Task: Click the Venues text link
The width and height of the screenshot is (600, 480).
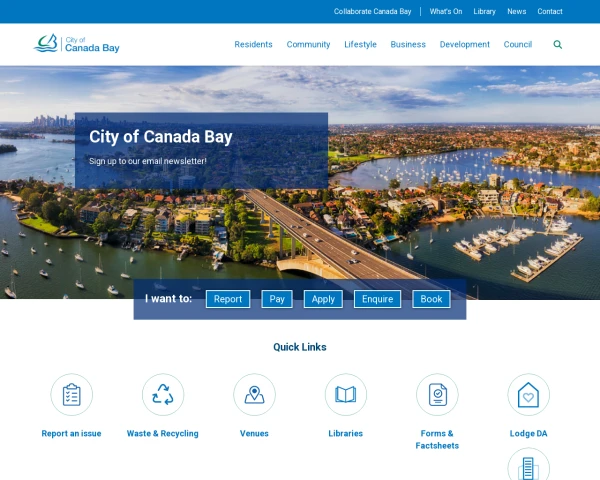Action: pos(254,433)
